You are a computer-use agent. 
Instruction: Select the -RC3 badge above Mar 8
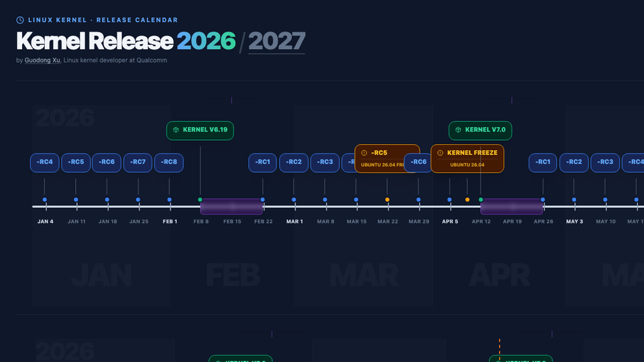(x=325, y=162)
